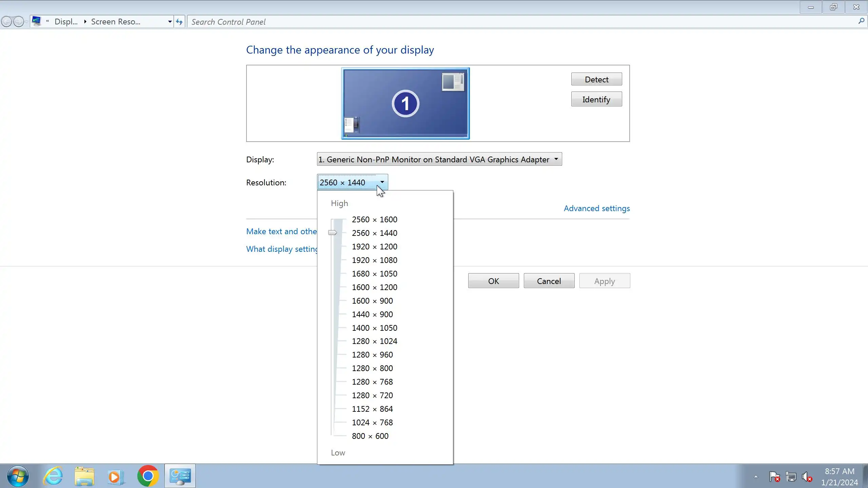The image size is (868, 488).
Task: Choose the 1280 × 720 resolution entry
Action: 372,395
